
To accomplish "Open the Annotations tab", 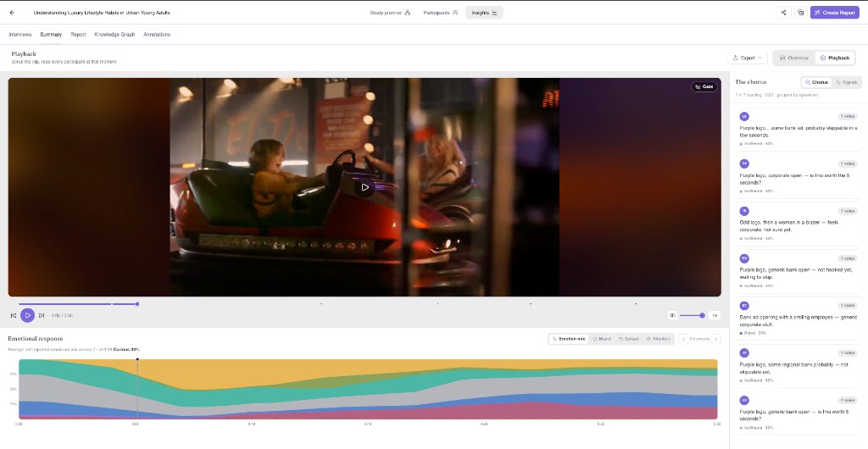I will point(157,34).
